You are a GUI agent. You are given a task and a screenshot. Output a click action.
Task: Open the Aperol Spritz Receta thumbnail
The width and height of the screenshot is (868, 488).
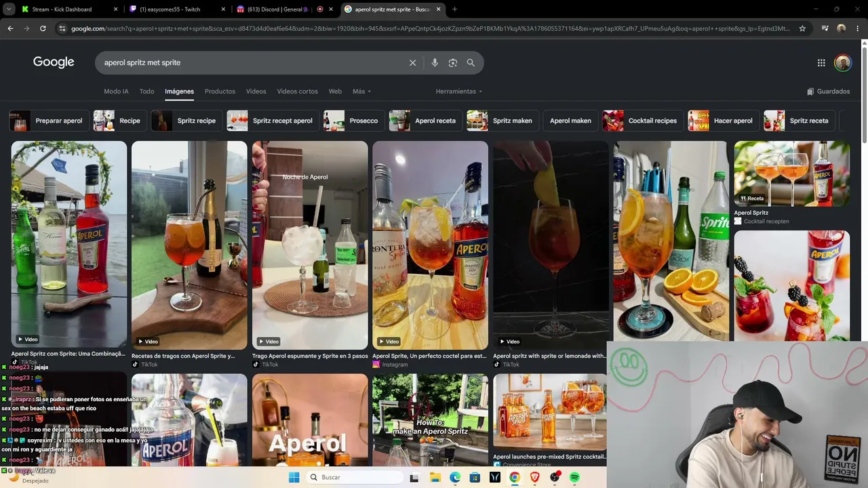[791, 174]
